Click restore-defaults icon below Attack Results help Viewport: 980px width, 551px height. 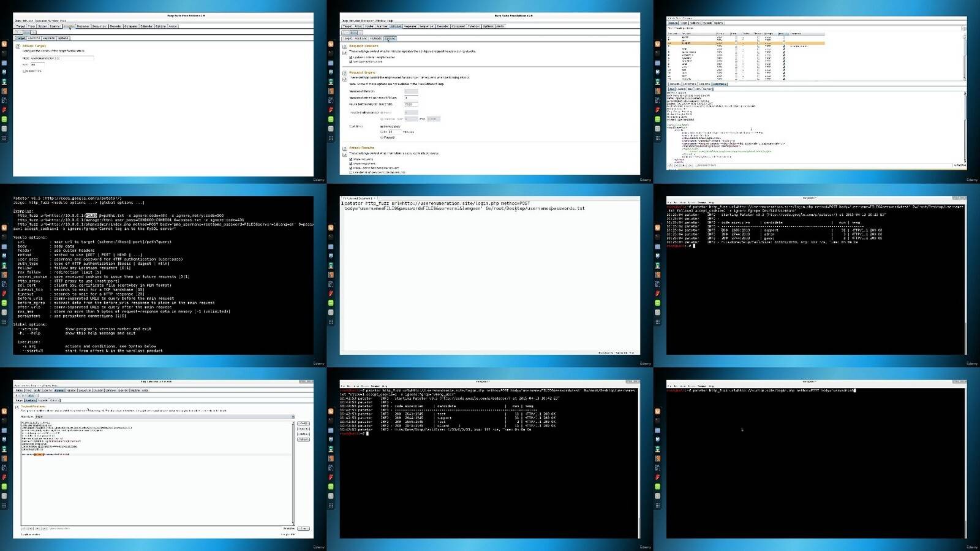[345, 155]
